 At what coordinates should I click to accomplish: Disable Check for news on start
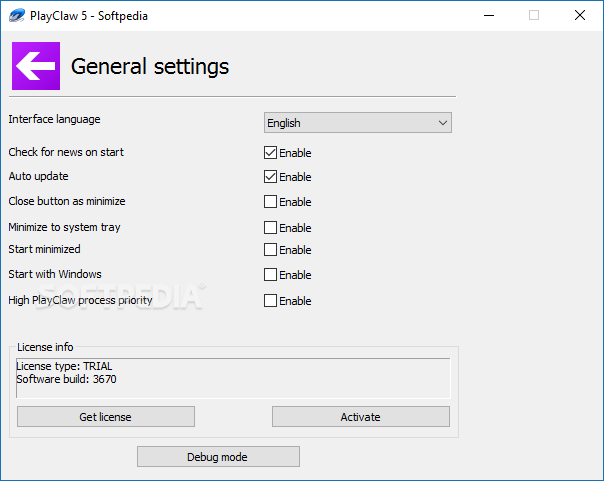click(270, 153)
